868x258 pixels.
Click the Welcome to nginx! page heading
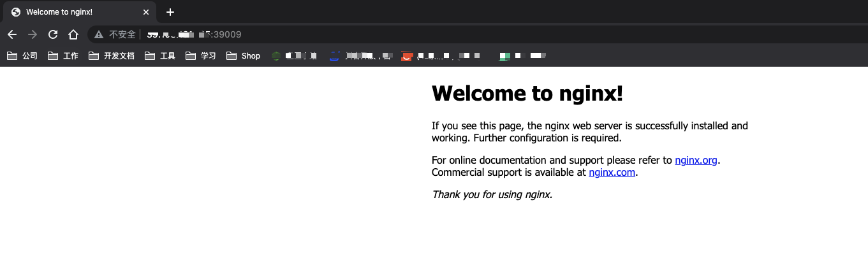click(x=527, y=94)
